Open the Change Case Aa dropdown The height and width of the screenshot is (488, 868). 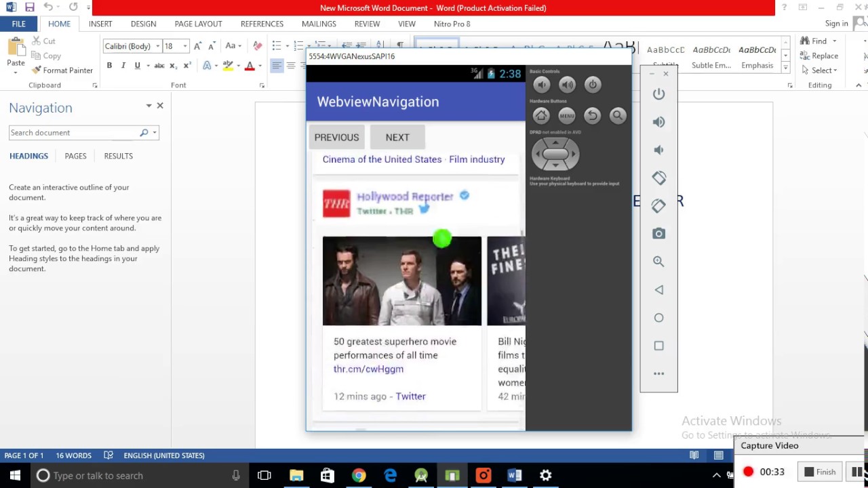(233, 46)
